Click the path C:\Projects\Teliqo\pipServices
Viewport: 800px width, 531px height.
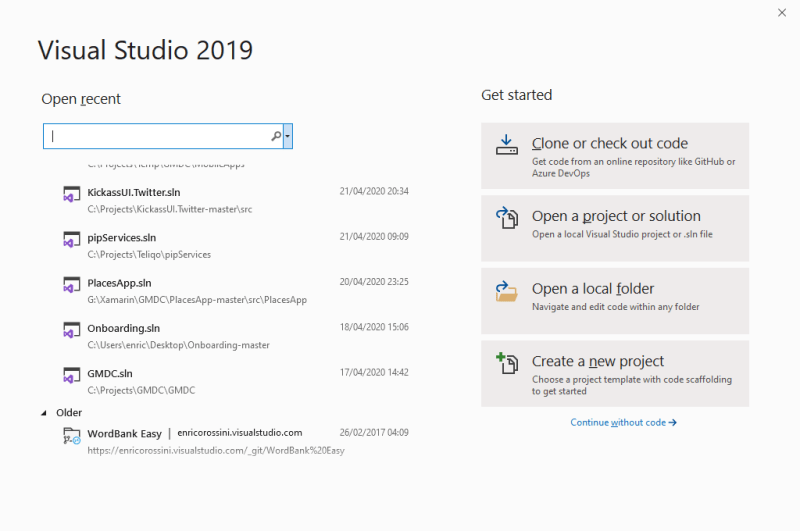(x=149, y=255)
